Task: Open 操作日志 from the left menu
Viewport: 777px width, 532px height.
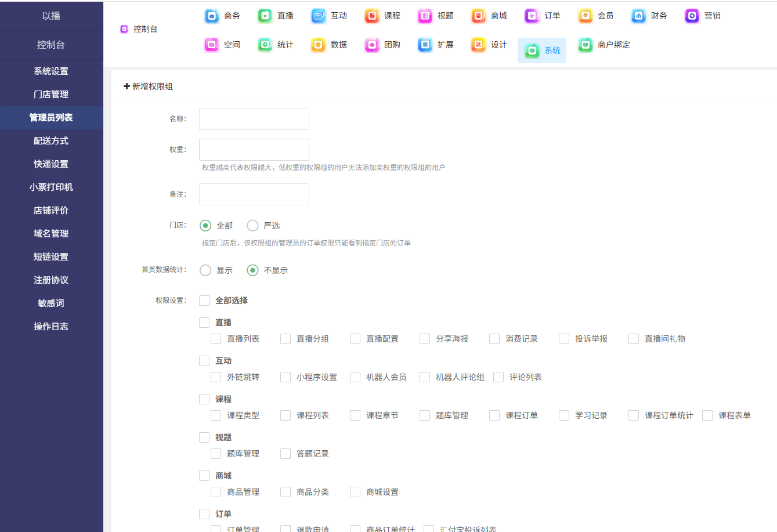Action: (51, 327)
